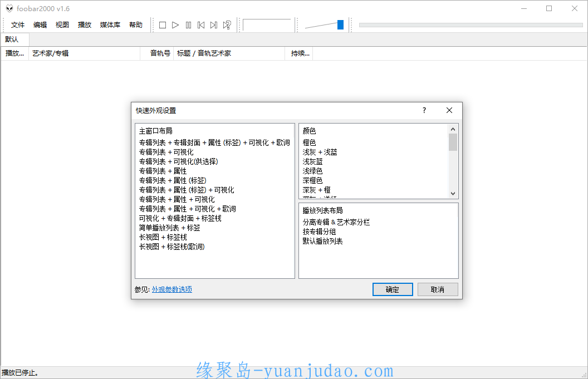Play a random track using the toolbar

click(x=227, y=25)
